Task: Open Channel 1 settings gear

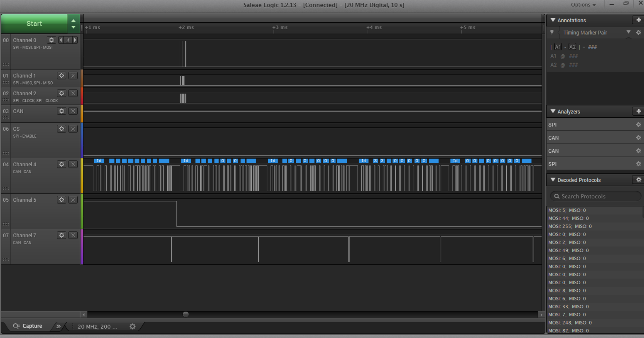Action: (61, 75)
